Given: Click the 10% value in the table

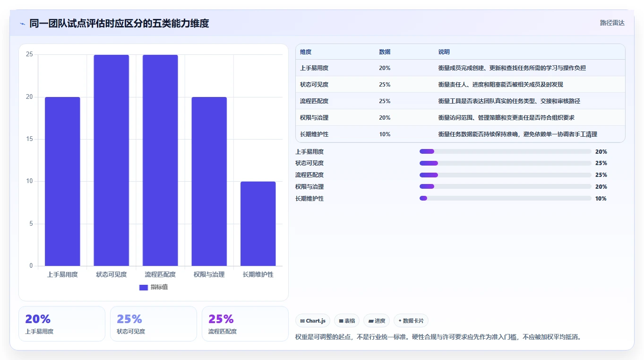Looking at the screenshot, I should [385, 134].
